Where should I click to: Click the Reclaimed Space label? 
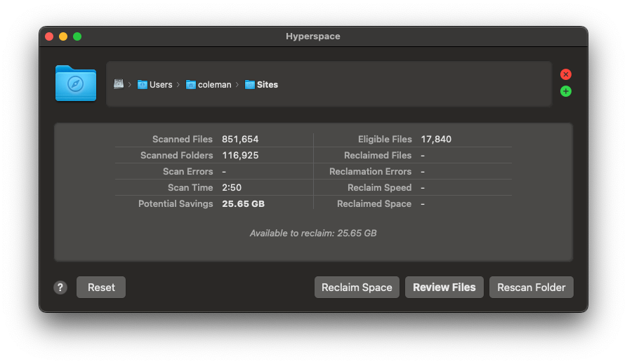(374, 204)
